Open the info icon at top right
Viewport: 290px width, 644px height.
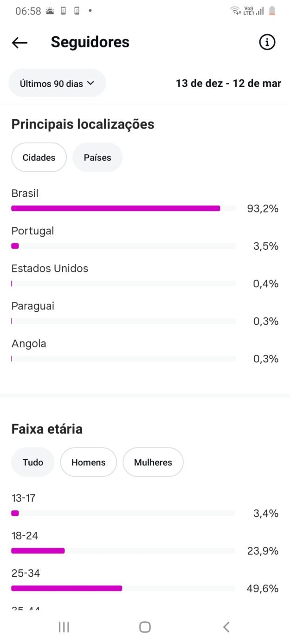pos(267,42)
